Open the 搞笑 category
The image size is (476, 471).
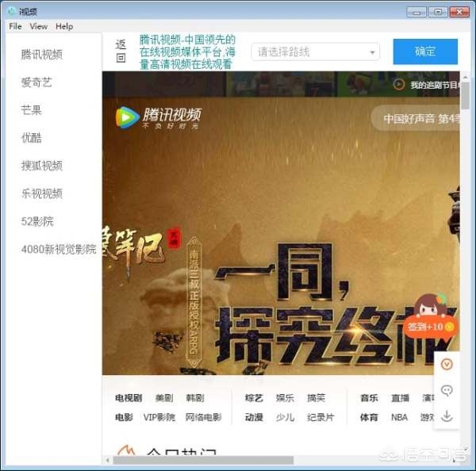pyautogui.click(x=316, y=398)
